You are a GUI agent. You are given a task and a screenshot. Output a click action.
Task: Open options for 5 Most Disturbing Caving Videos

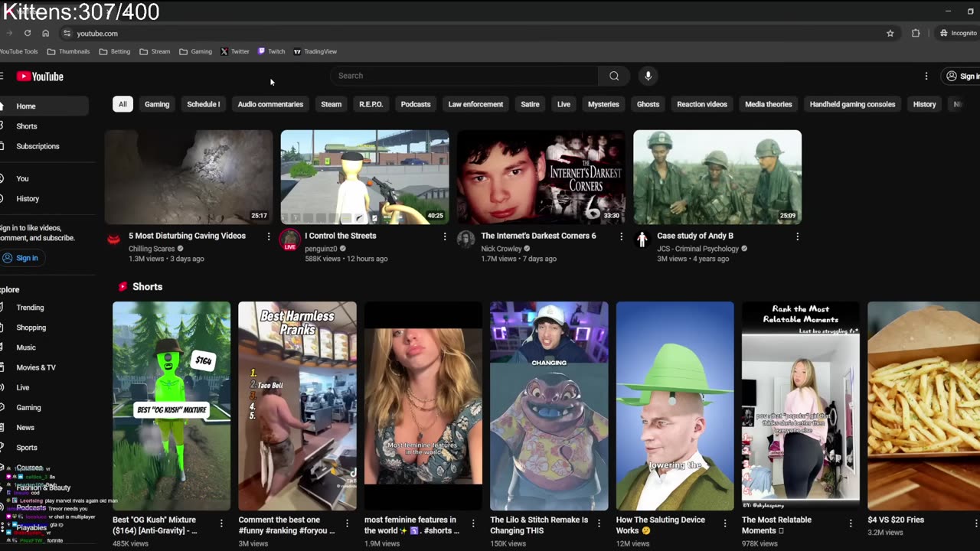[x=269, y=236]
